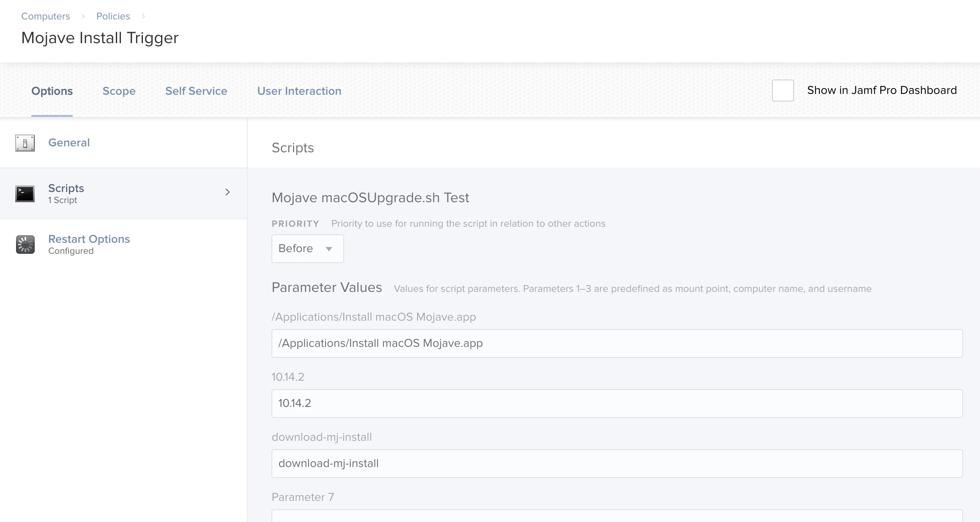Click the Parameter 7 input field

tap(617, 516)
